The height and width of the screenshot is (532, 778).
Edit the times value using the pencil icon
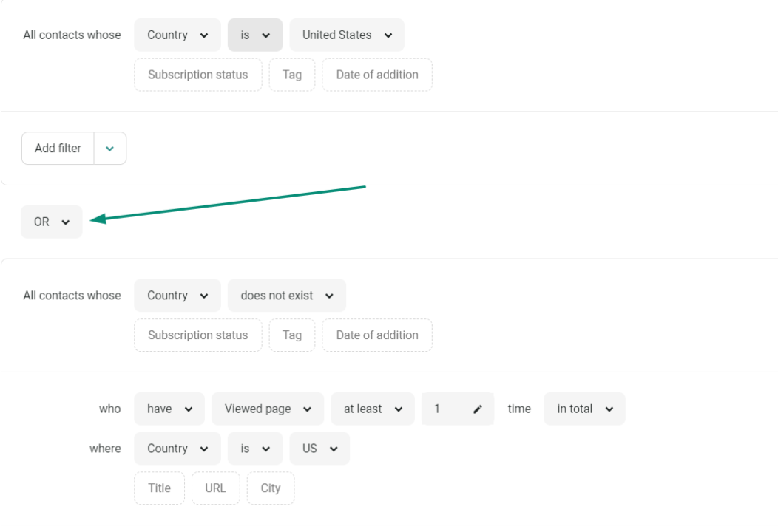point(478,408)
